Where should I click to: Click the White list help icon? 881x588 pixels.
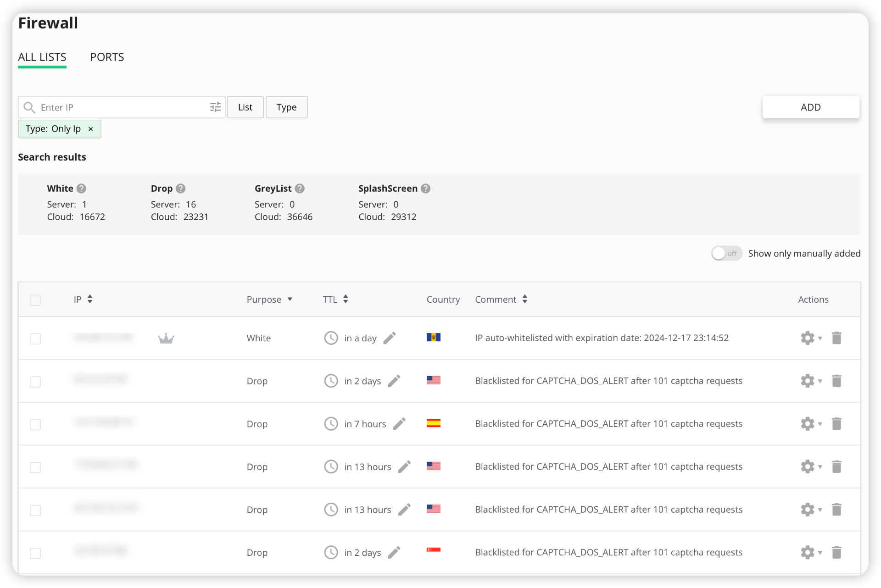click(x=81, y=189)
